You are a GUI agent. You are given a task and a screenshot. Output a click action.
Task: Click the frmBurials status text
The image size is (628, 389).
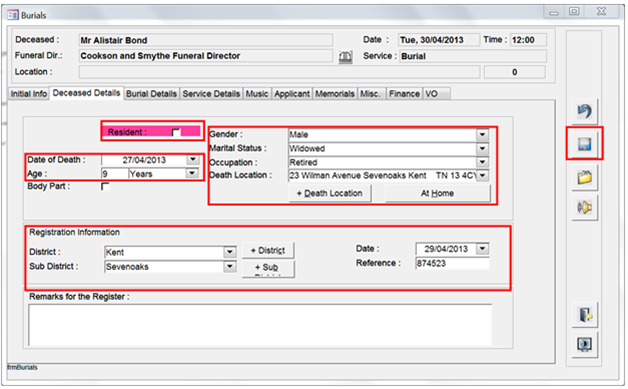[x=22, y=367]
